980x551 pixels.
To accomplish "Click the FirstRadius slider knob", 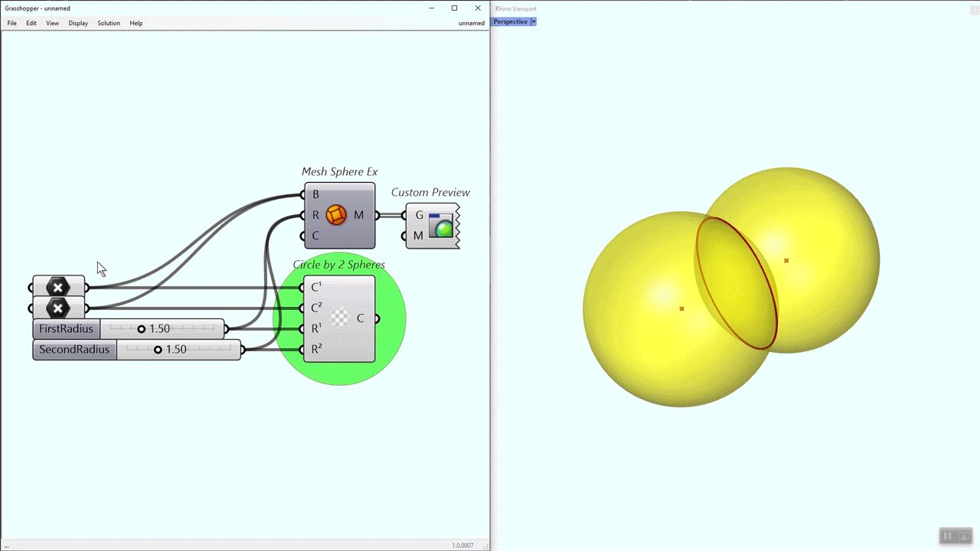I will pyautogui.click(x=141, y=328).
